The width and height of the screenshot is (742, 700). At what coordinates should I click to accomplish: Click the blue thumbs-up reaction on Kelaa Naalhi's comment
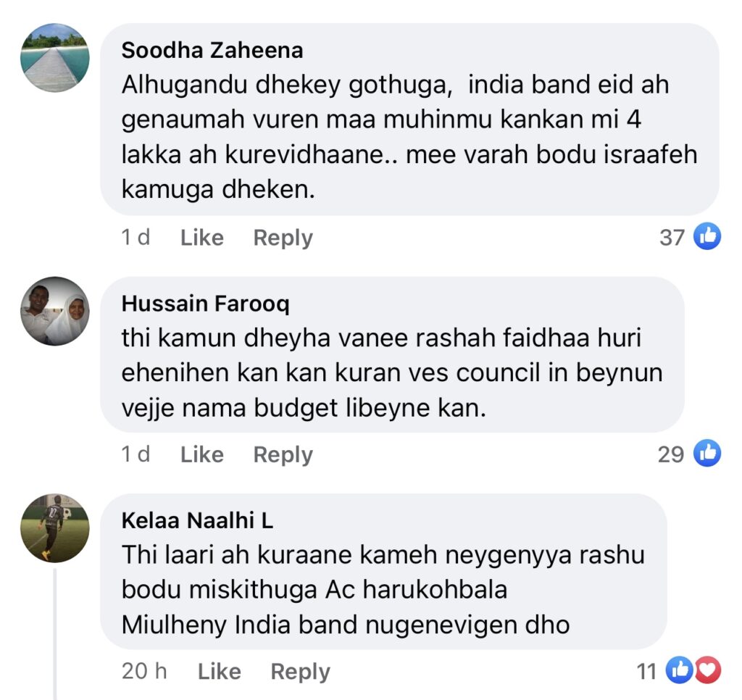click(679, 671)
